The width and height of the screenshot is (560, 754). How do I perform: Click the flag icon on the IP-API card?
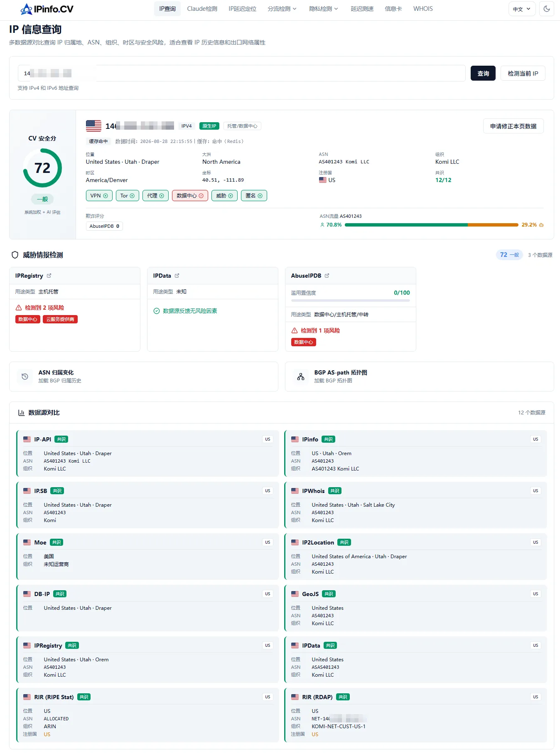27,439
